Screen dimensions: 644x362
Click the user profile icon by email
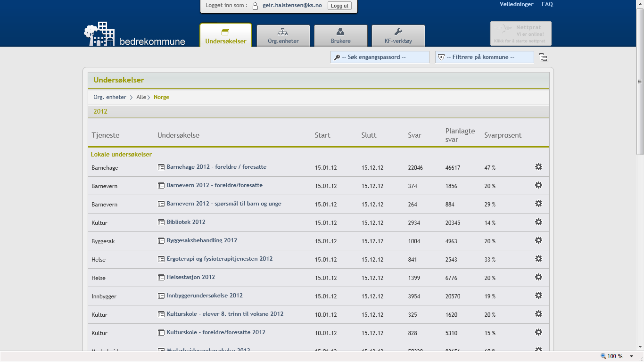point(255,6)
